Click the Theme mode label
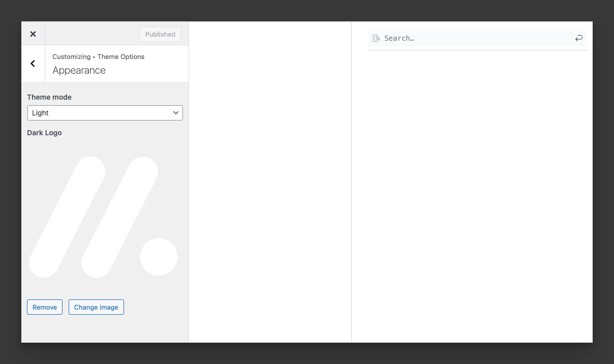The height and width of the screenshot is (364, 614). (49, 97)
